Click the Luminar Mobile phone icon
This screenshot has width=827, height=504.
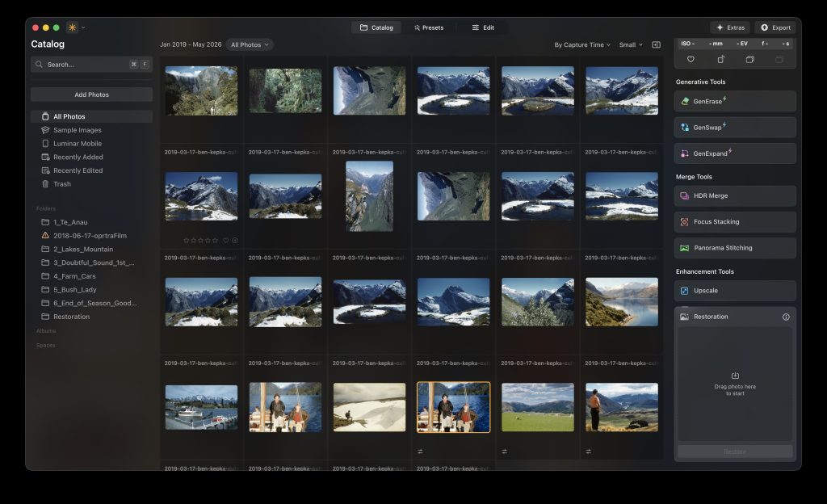[45, 144]
